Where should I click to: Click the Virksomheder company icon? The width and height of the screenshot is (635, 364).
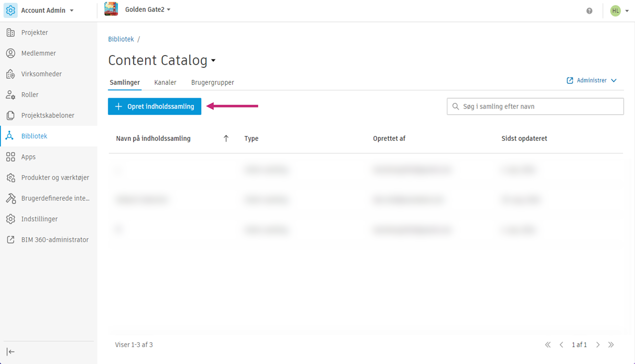coord(10,74)
